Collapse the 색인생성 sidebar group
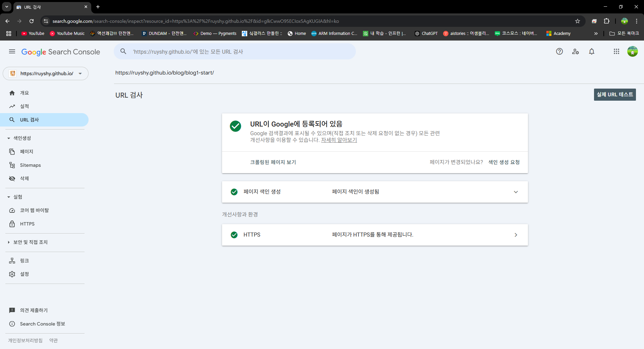Screen dimensions: 644x349 [x=8, y=138]
